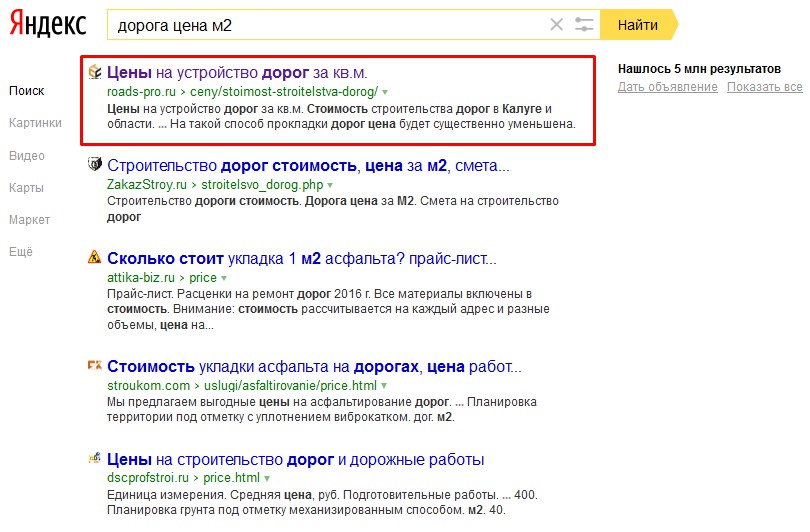Viewport: 810px width, 532px height.
Task: Expand dropdown arrow next to attika-biz.ru price
Action: pyautogui.click(x=224, y=278)
